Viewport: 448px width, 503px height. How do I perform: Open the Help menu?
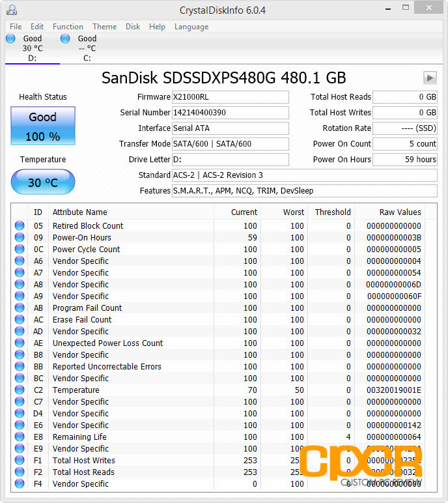pos(157,27)
